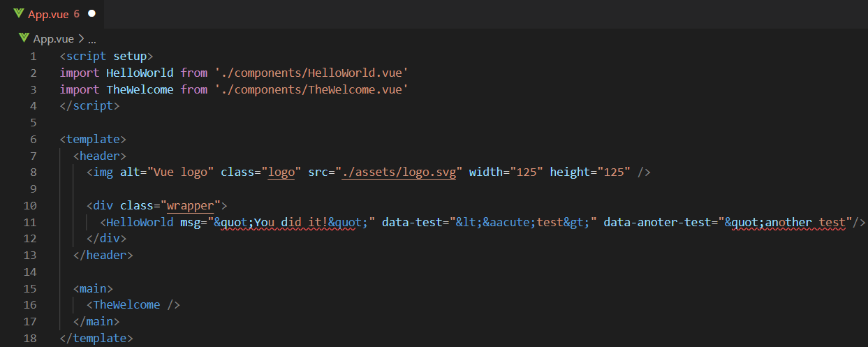Place cursor on closing template tag
Image resolution: width=868 pixels, height=347 pixels.
coord(96,339)
